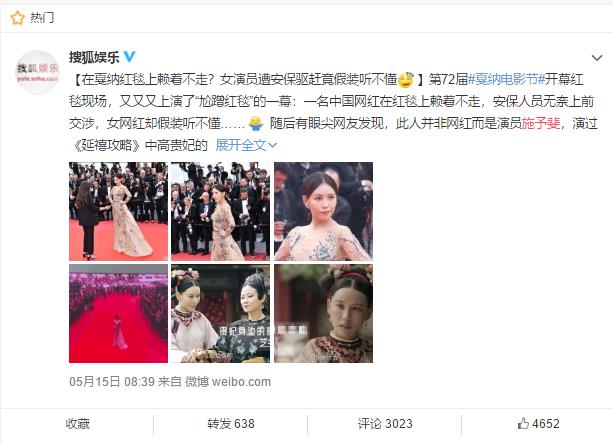Click the facepalm emoji in post text
The image size is (613, 443).
(x=256, y=124)
